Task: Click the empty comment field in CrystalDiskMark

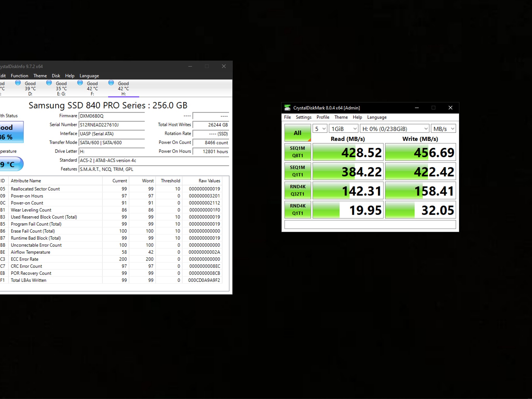Action: [x=370, y=224]
